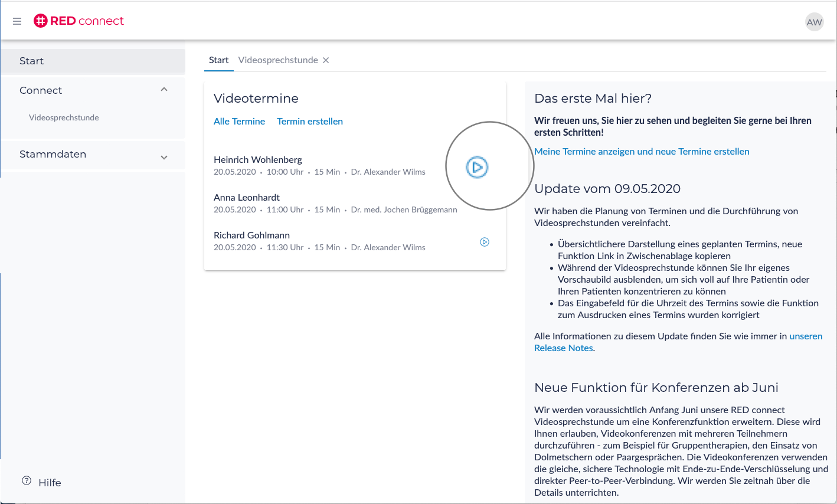The image size is (837, 504).
Task: Click the RED connect logo
Action: (x=79, y=21)
